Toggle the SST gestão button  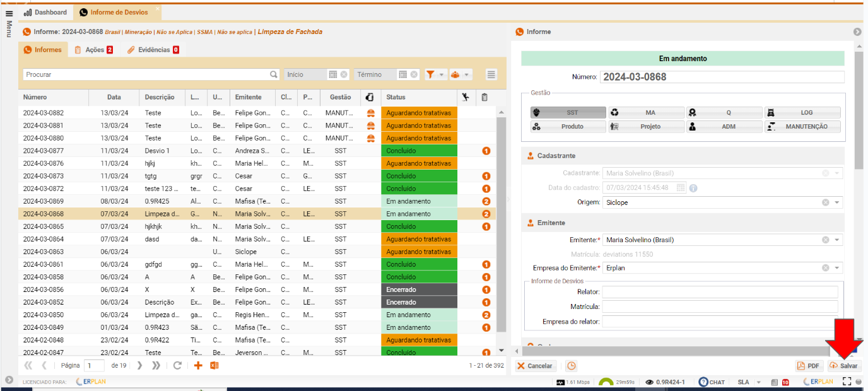pos(568,112)
